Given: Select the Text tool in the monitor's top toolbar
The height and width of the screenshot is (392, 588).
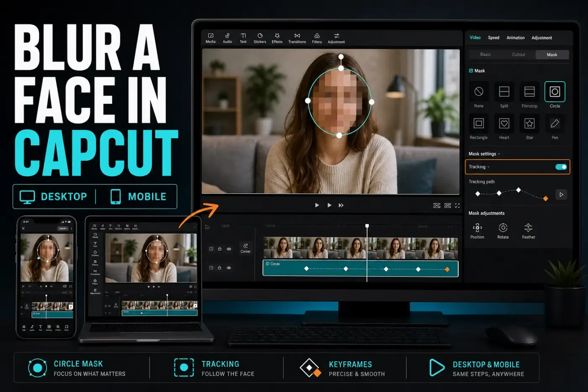Looking at the screenshot, I should click(243, 38).
